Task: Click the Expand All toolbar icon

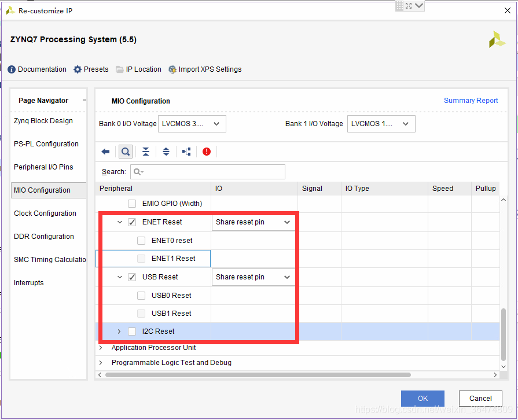Action: click(x=166, y=152)
